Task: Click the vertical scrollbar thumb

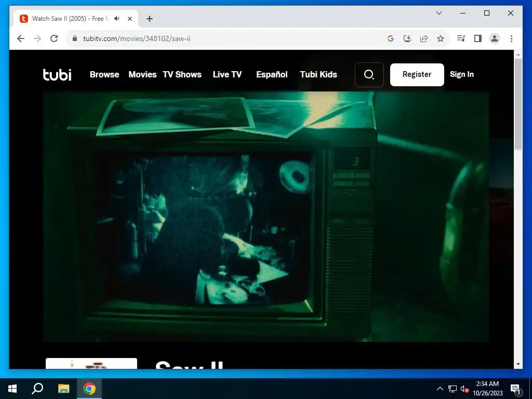Action: [518, 103]
